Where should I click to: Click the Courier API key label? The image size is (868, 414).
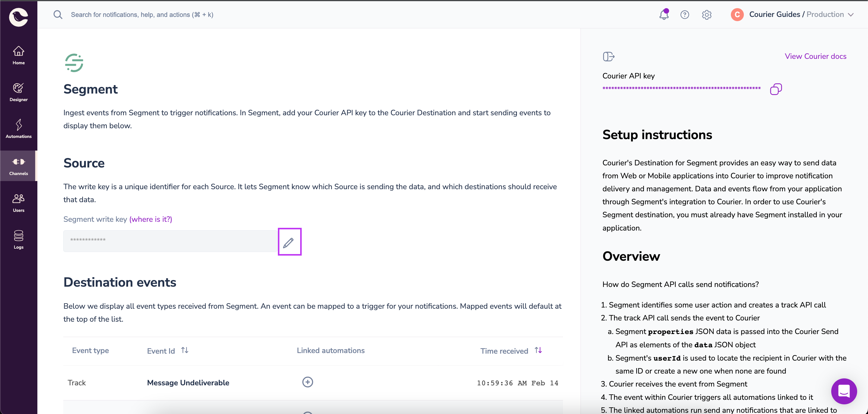click(x=628, y=76)
